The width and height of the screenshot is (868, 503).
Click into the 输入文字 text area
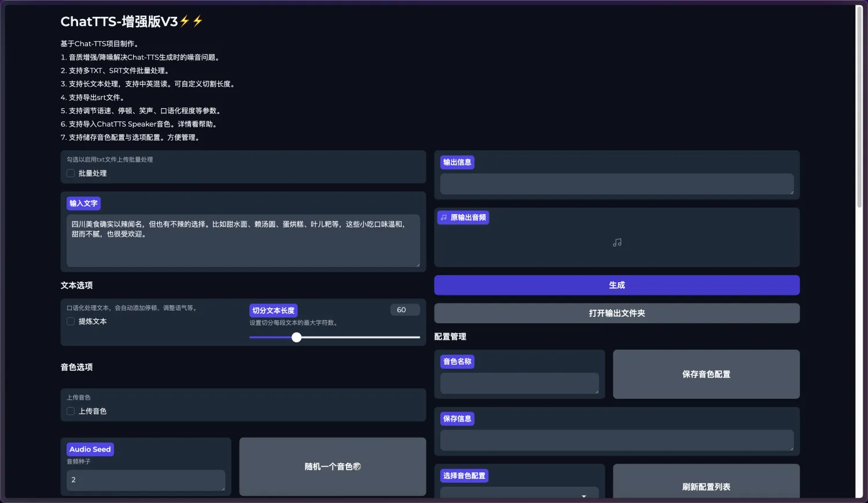[x=243, y=241]
